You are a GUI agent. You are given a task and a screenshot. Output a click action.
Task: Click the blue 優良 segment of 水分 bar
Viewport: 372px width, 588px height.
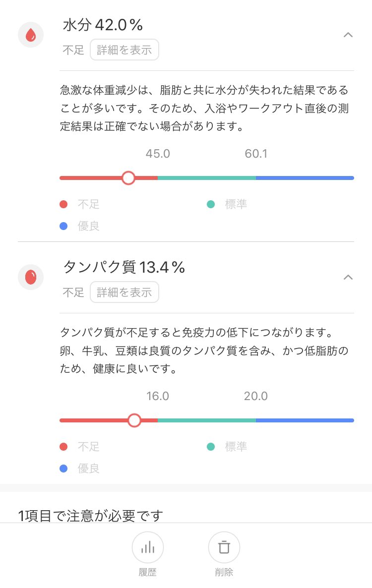(305, 178)
